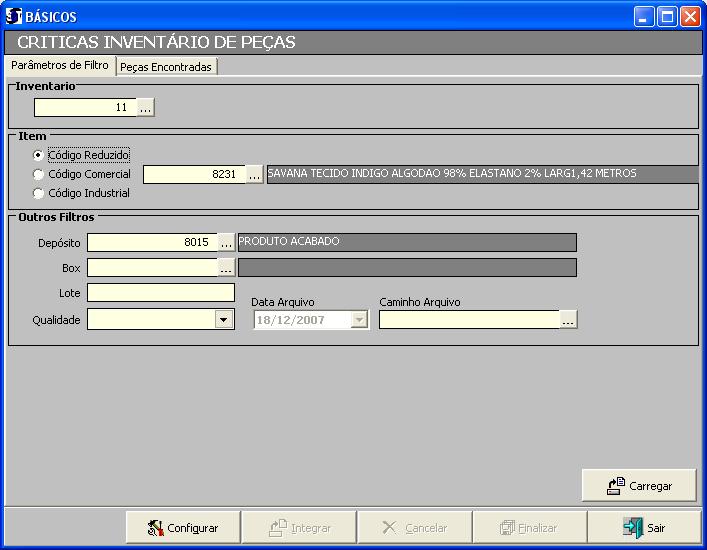Select the Parâmetros de Filtro tab

click(x=59, y=66)
